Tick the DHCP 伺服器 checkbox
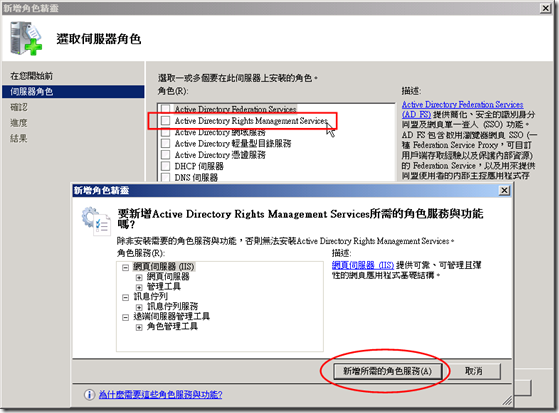 point(165,166)
